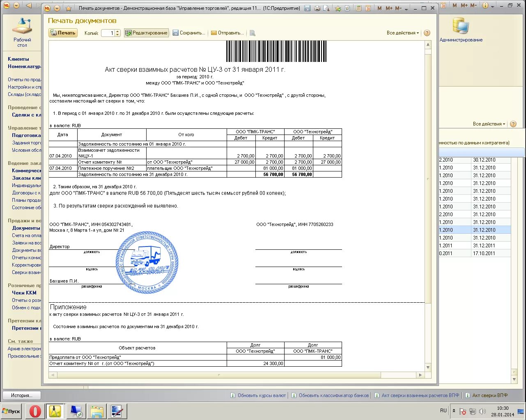The height and width of the screenshot is (420, 526).
Task: Click the blue company stamp in document
Action: [147, 262]
